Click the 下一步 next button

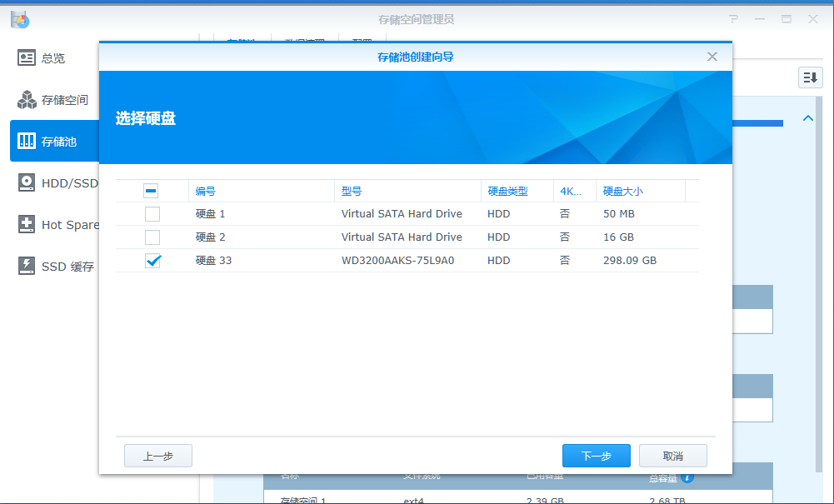click(597, 456)
